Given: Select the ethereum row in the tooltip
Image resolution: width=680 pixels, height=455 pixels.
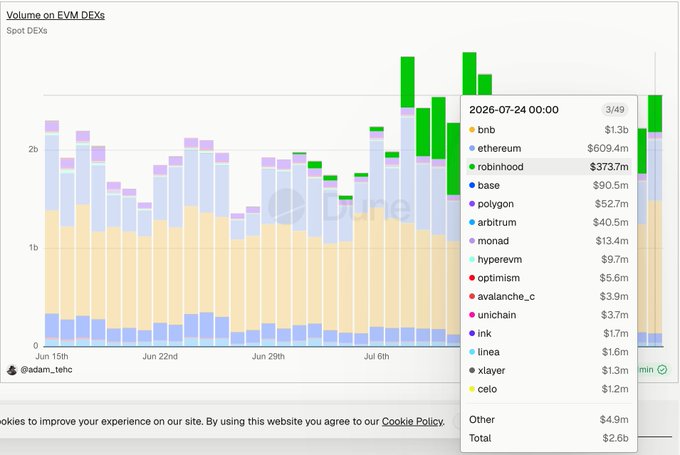Looking at the screenshot, I should pos(549,148).
